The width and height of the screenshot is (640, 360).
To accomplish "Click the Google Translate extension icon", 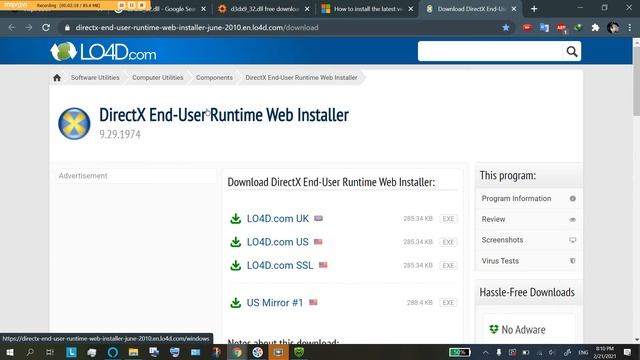I will [x=544, y=28].
